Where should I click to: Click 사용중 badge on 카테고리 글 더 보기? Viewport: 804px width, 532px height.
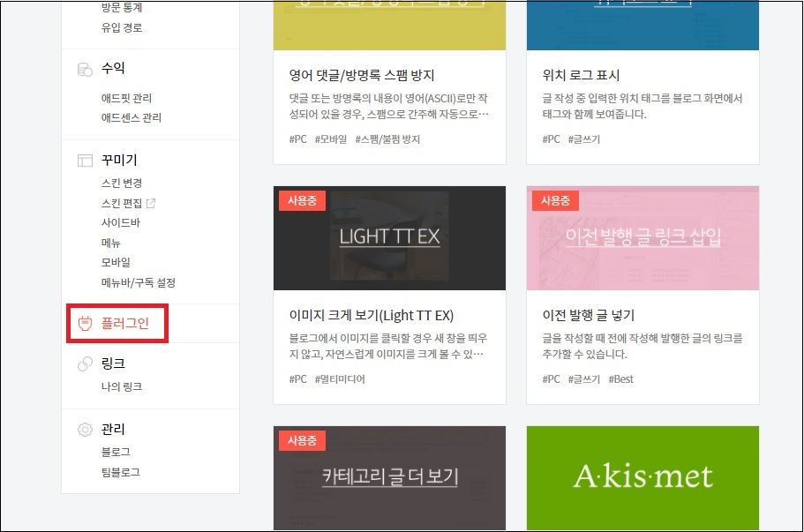click(302, 440)
